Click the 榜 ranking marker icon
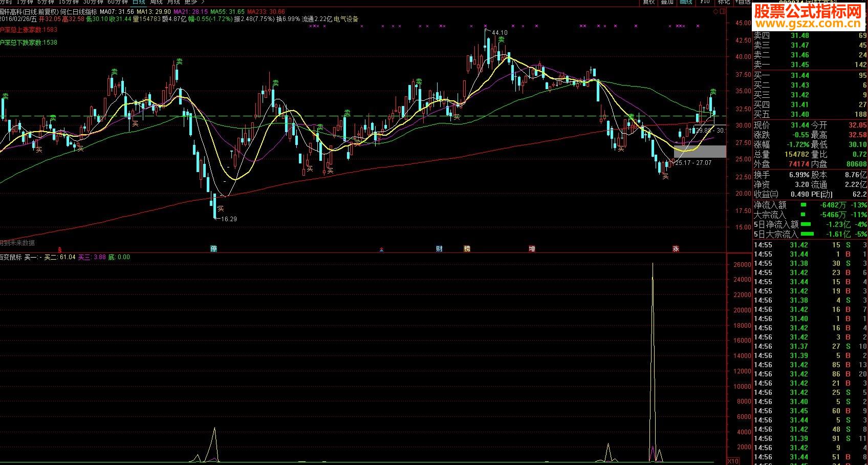 pos(467,249)
